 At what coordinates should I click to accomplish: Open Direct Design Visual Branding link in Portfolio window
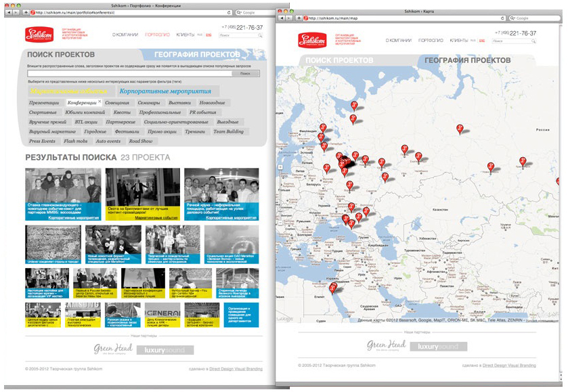(236, 369)
